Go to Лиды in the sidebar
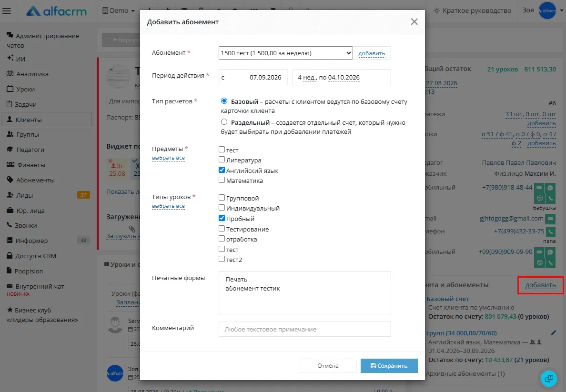 pos(20,195)
